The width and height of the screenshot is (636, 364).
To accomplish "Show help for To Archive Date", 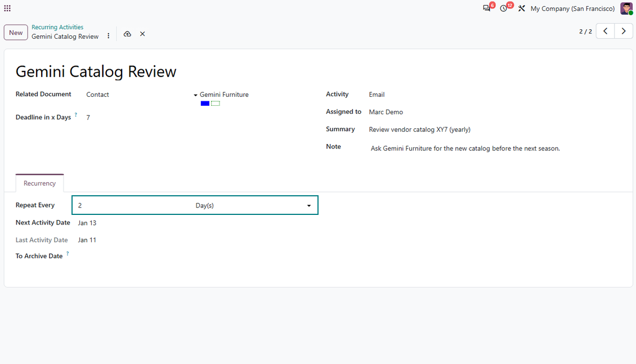I will click(68, 253).
